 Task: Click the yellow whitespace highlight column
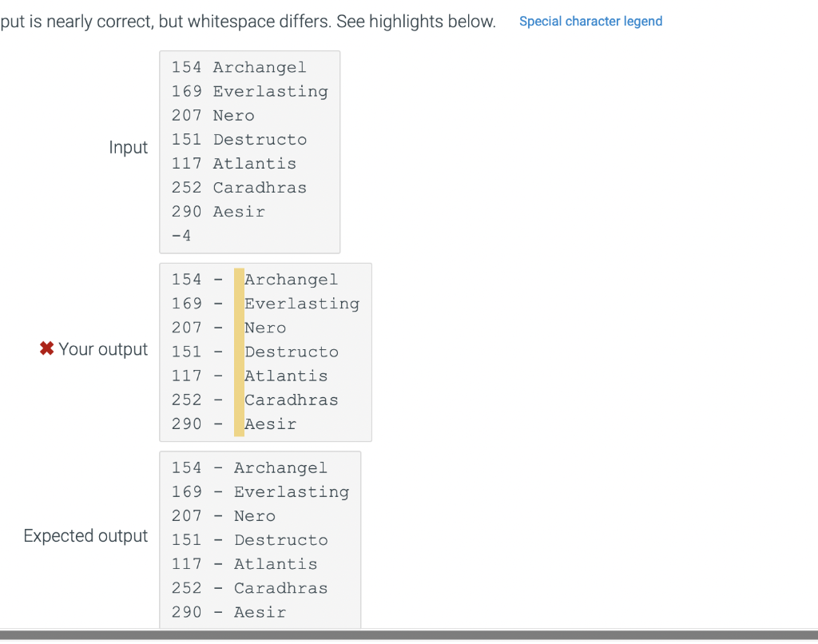pyautogui.click(x=238, y=352)
